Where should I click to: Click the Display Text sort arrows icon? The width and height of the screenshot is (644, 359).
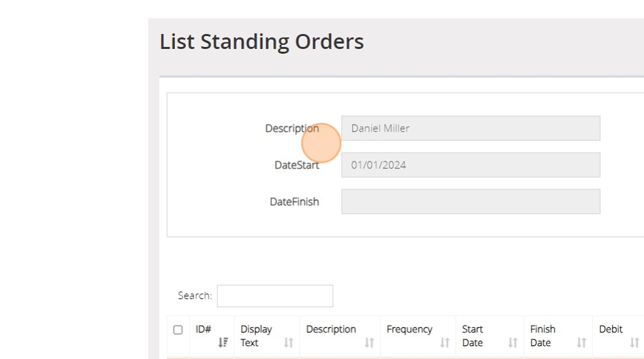pos(289,343)
